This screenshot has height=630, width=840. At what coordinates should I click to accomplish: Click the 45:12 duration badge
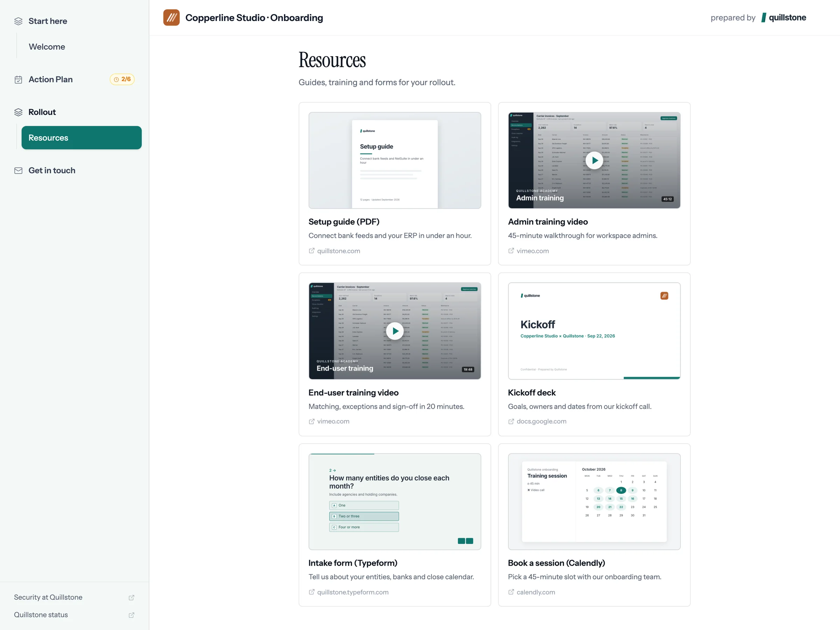(667, 199)
